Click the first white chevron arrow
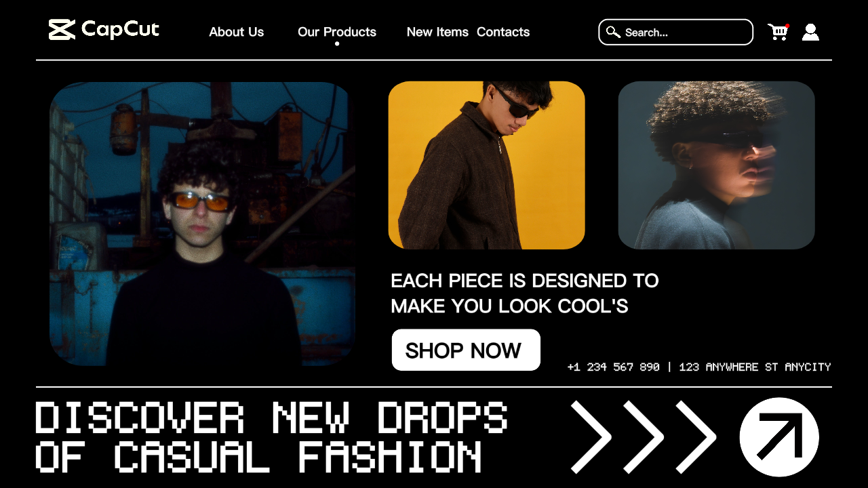Viewport: 868px width, 488px height. point(591,437)
